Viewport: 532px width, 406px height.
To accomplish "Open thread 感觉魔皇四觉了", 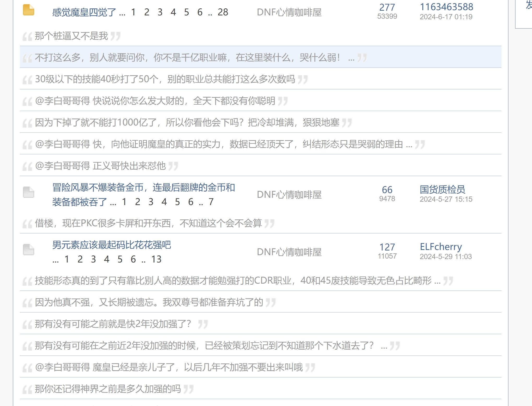I will (84, 12).
